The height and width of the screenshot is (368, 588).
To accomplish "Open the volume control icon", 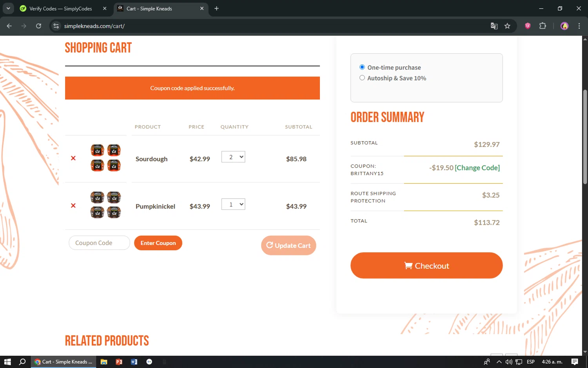I will 509,362.
